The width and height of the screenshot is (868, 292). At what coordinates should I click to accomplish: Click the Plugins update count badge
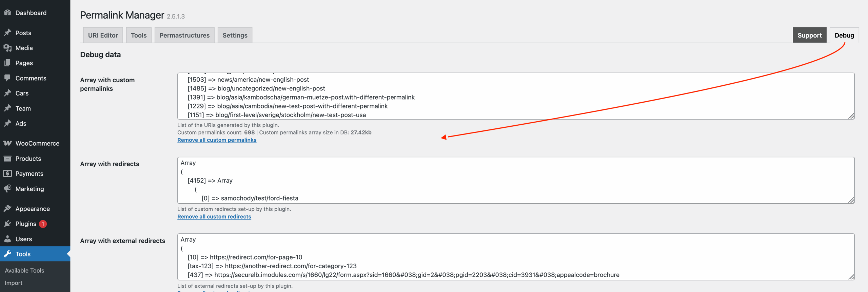click(x=43, y=224)
